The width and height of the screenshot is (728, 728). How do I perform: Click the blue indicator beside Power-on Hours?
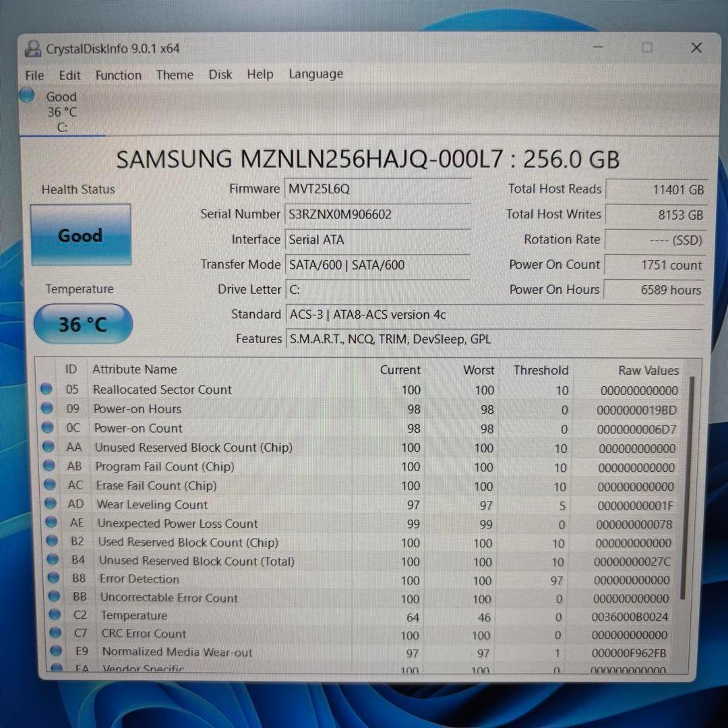coord(46,408)
